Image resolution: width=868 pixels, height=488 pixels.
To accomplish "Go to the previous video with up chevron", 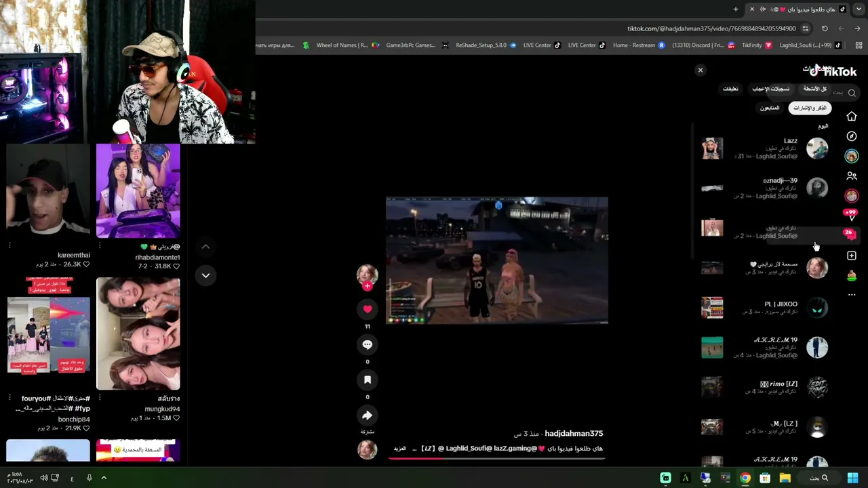I will pos(205,247).
